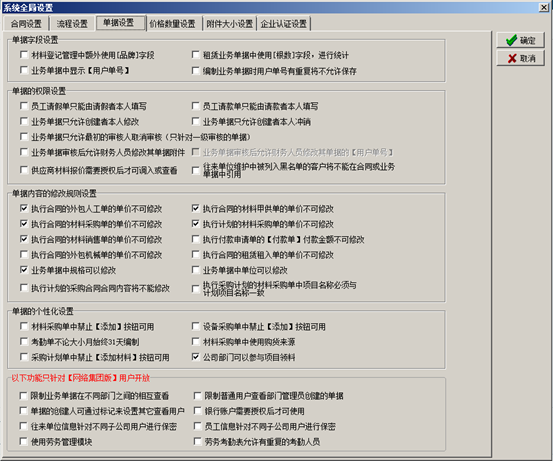Click the red X 取消 button
The image size is (554, 461).
pos(520,58)
